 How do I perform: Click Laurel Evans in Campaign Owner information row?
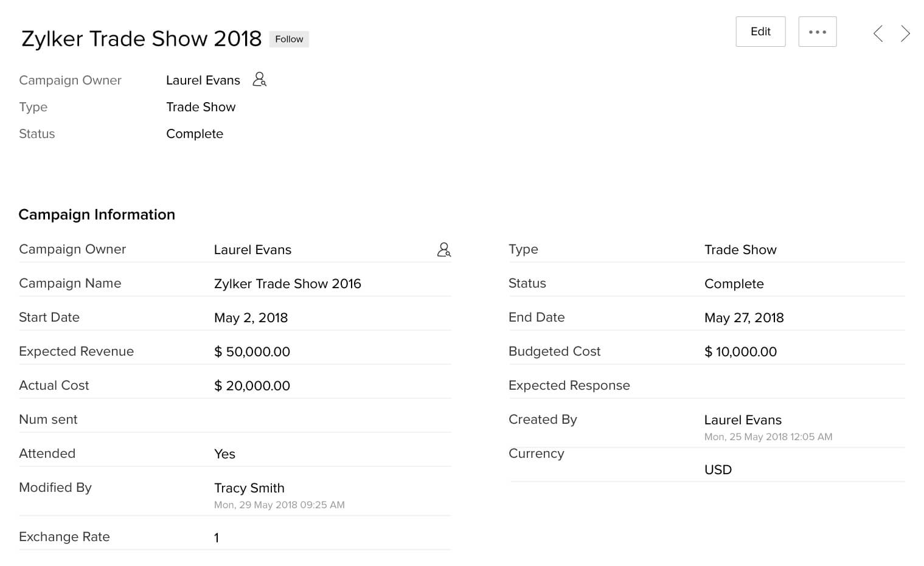(x=252, y=250)
